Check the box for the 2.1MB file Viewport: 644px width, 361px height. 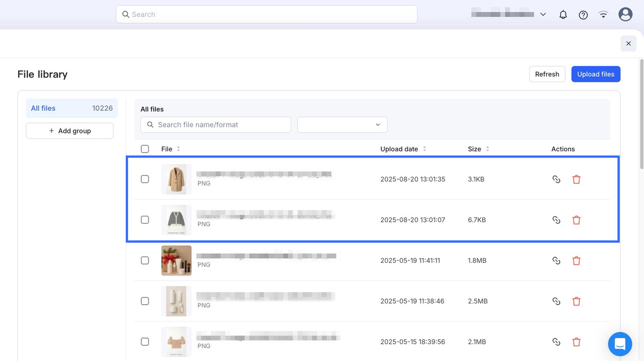145,342
